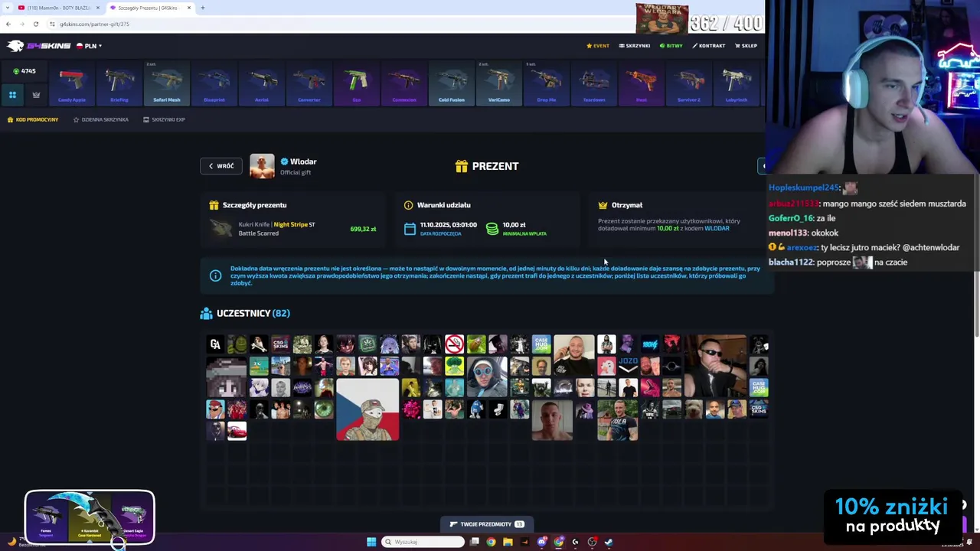Click the G4Skins logo
Viewport: 980px width, 551px height.
38,46
